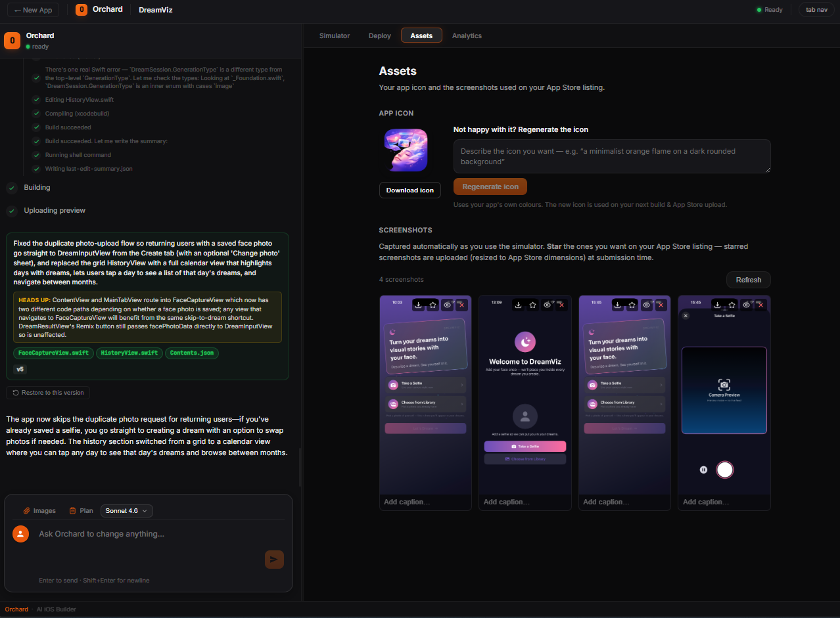Click the '4 screenshots' count label
Viewport: 840px width, 618px height.
pyautogui.click(x=401, y=280)
